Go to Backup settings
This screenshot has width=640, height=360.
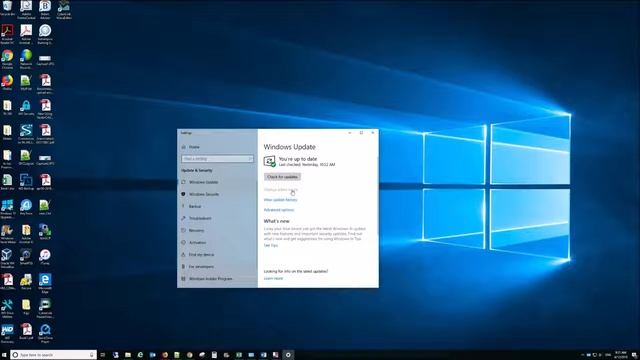(195, 207)
